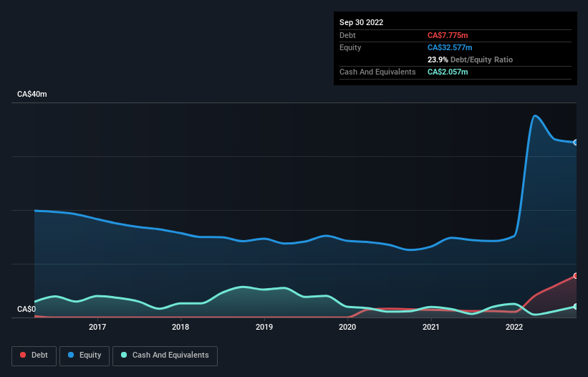This screenshot has width=588, height=377.
Task: Click the 2018 x-axis label
Action: pyautogui.click(x=180, y=327)
